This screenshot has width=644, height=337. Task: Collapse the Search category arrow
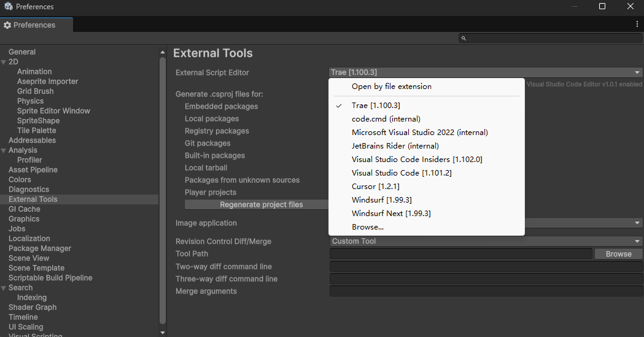(4, 288)
